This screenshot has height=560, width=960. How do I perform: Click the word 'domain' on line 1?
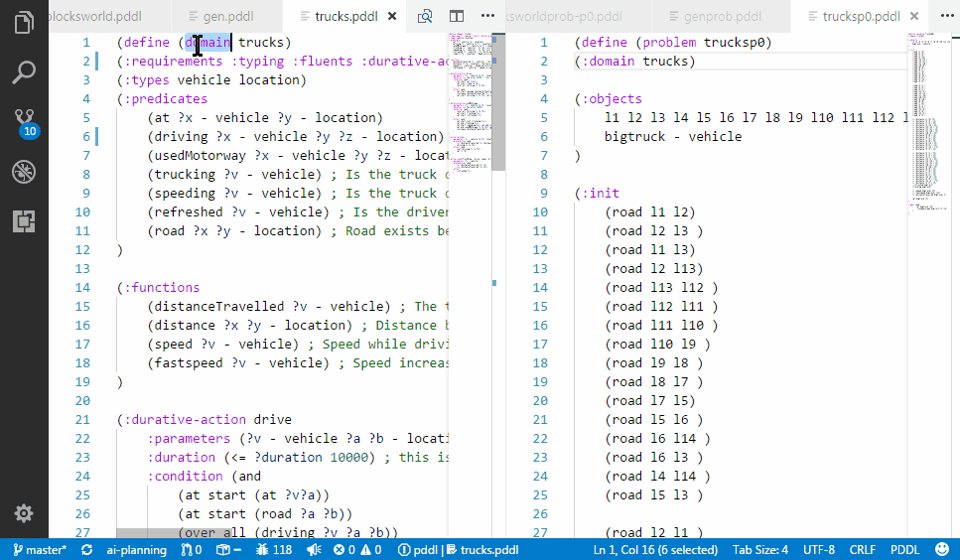pyautogui.click(x=207, y=43)
